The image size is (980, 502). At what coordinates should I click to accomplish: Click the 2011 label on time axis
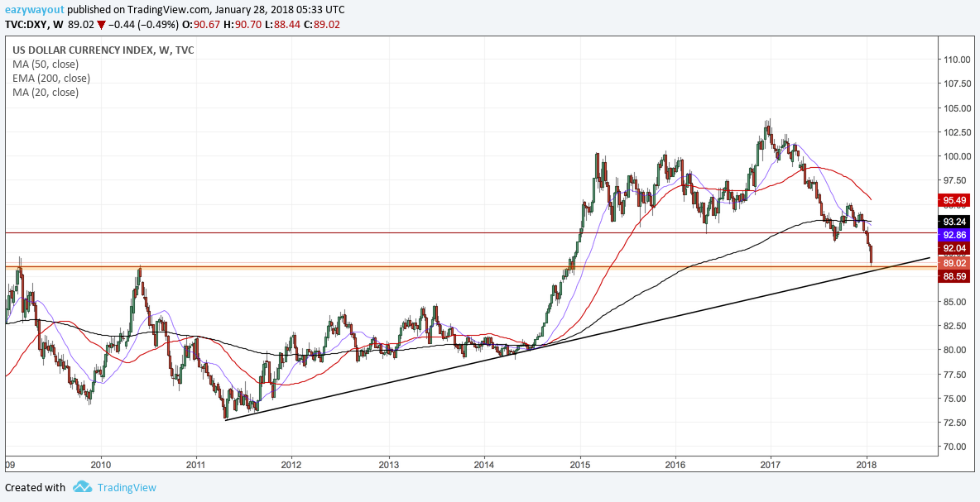coord(196,465)
